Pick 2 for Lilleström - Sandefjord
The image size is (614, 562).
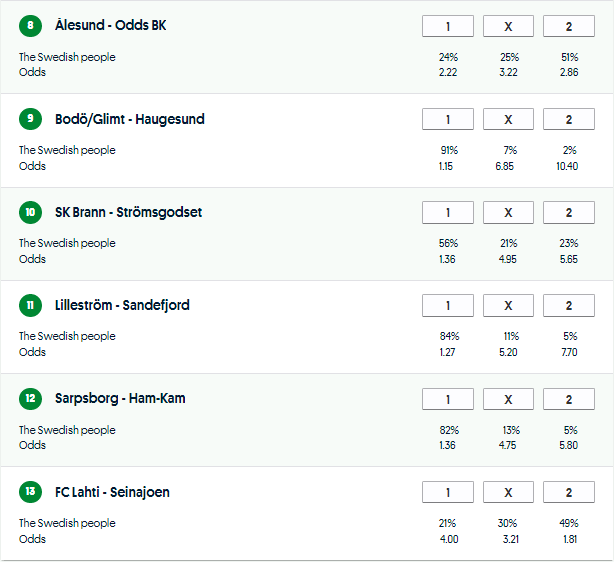[568, 306]
